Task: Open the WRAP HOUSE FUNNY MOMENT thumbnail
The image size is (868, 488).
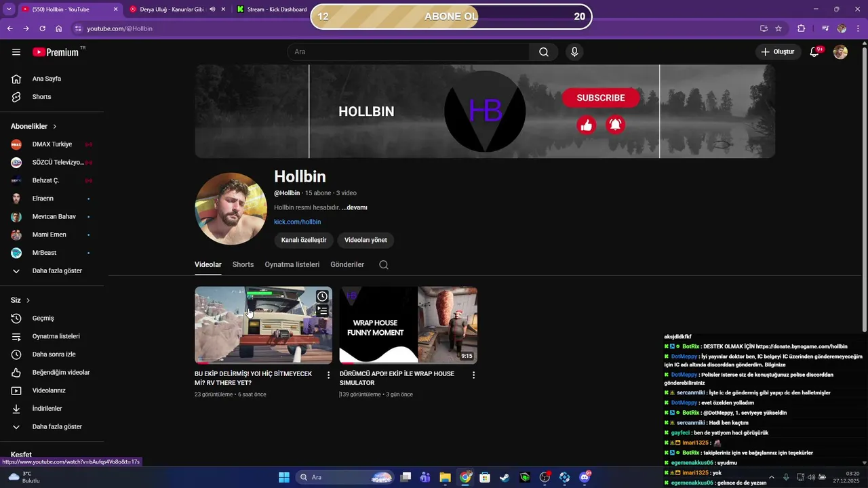Action: 408,325
